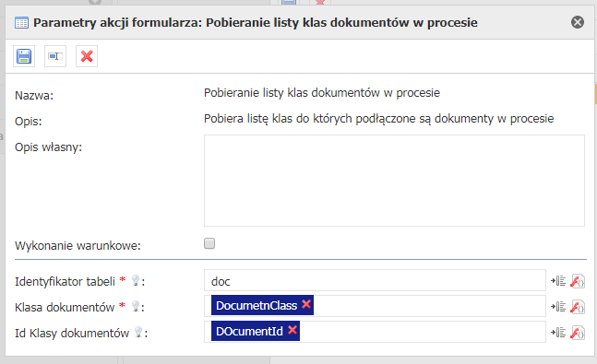This screenshot has height=364, width=597.
Task: Click the Opis własny text area
Action: [x=394, y=181]
